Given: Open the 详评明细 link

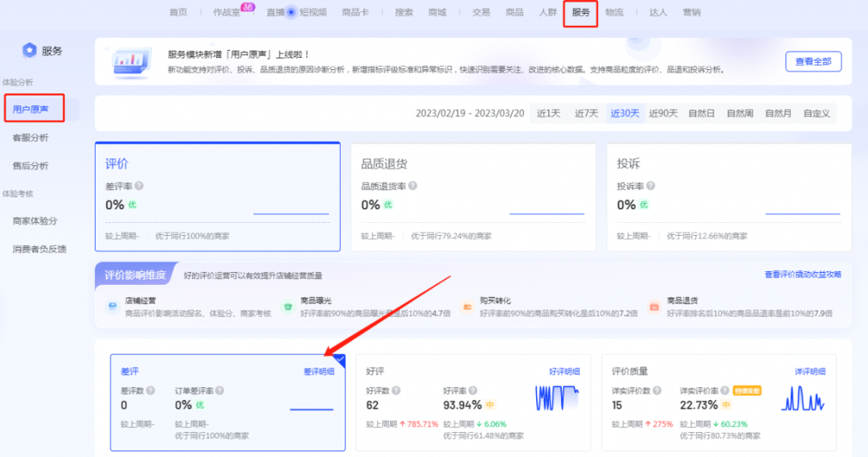Looking at the screenshot, I should (810, 371).
